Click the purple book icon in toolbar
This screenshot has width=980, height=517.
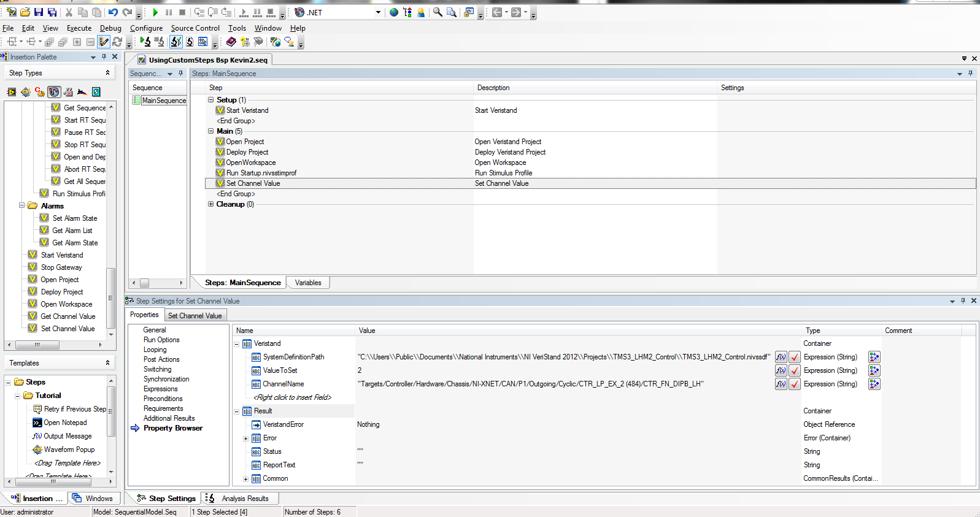(231, 42)
